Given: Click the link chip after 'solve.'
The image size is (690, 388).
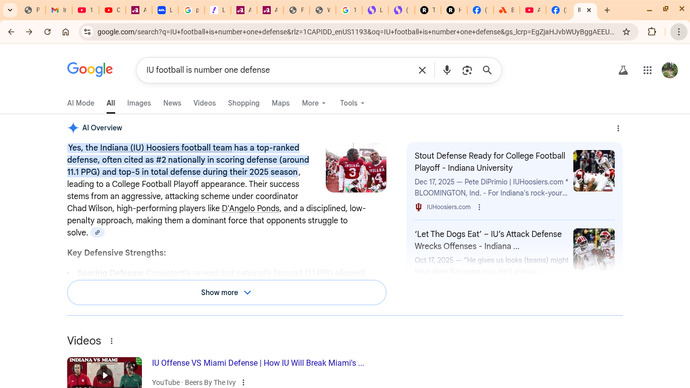Looking at the screenshot, I should (97, 232).
